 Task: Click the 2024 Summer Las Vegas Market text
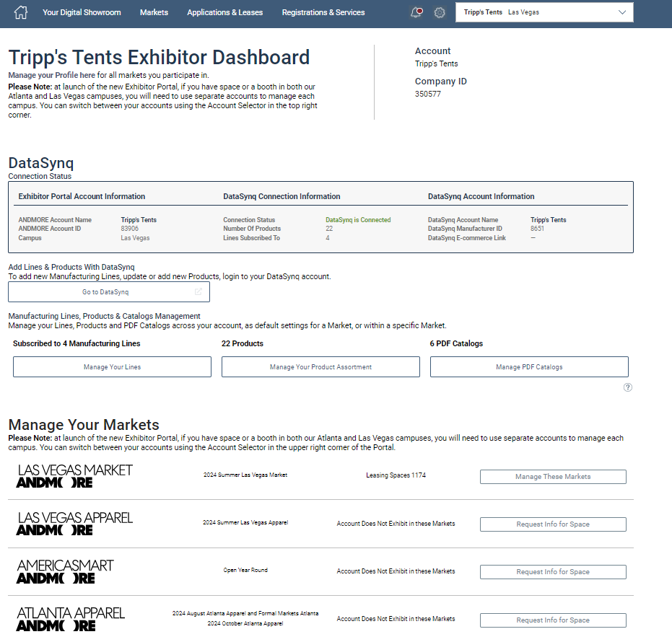(245, 475)
